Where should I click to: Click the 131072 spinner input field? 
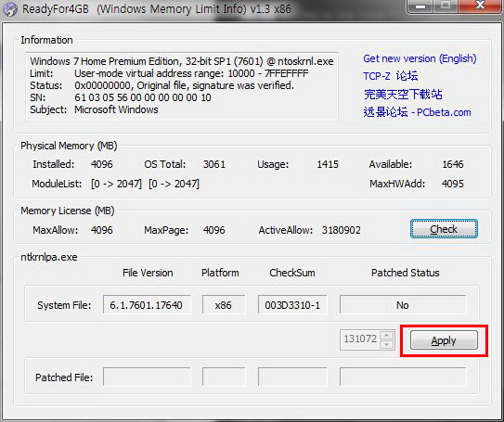360,339
